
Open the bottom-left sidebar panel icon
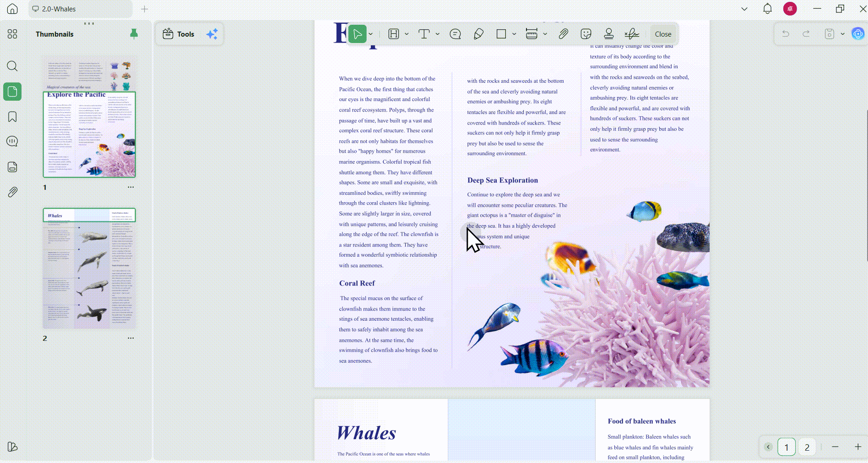[x=12, y=447]
